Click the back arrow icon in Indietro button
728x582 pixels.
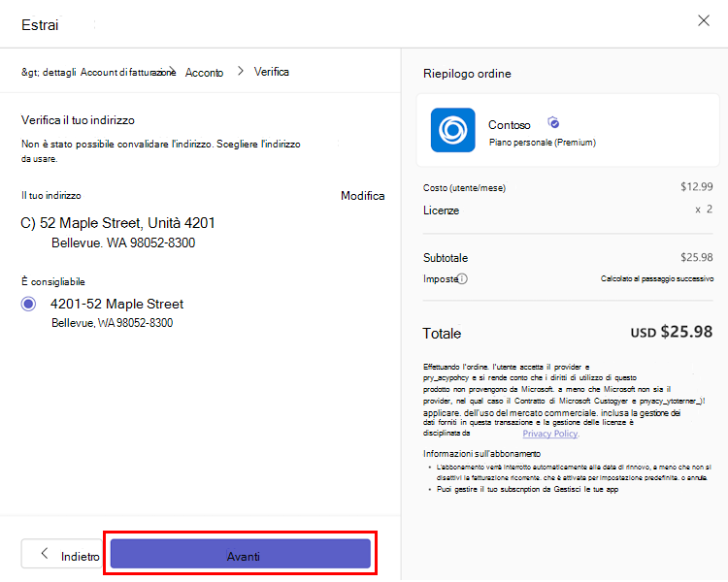point(45,553)
